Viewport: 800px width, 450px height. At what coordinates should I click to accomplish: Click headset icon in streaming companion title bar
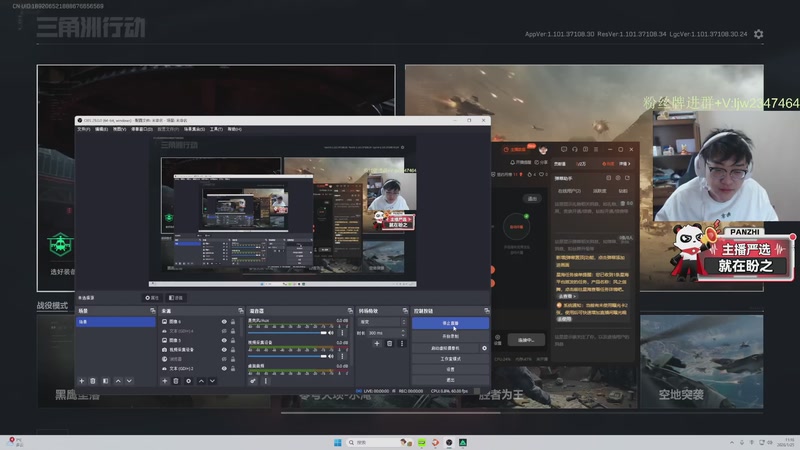point(574,149)
